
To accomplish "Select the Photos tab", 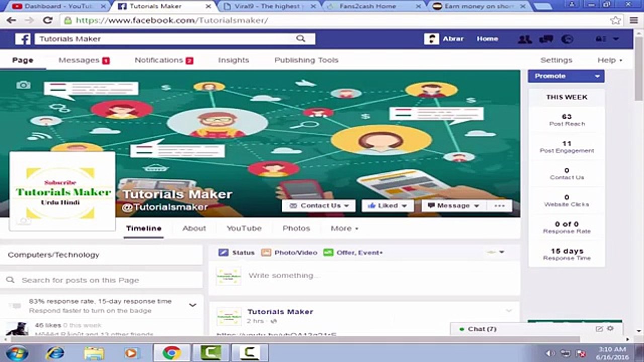I will coord(296,228).
